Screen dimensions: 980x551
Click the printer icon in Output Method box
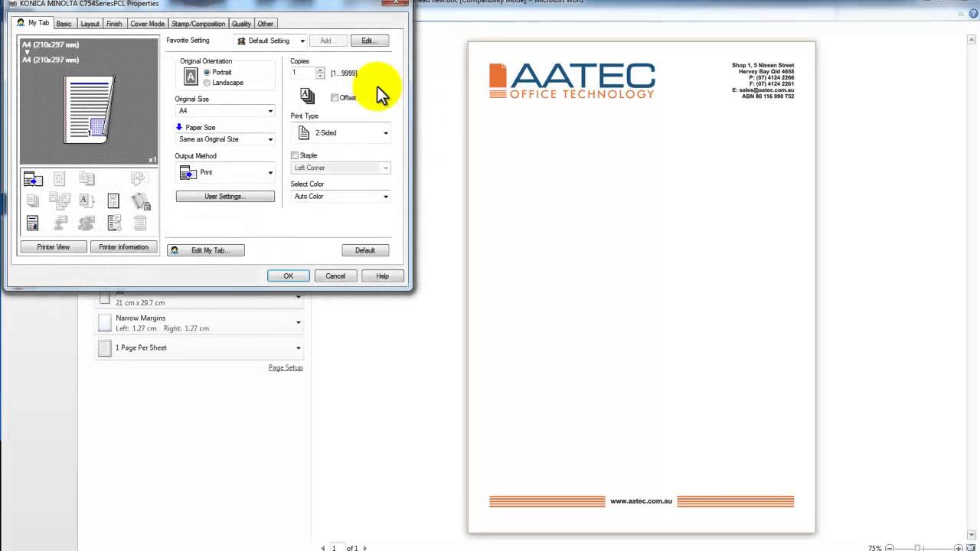(188, 173)
